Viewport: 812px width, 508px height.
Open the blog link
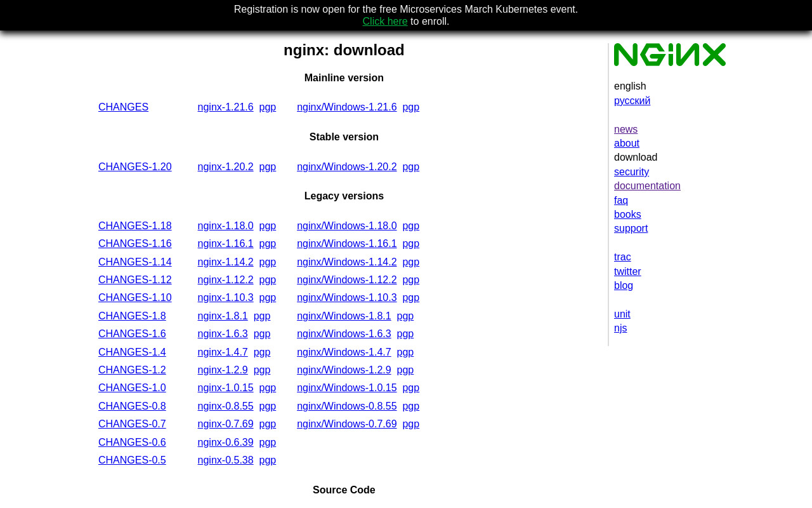[624, 286]
